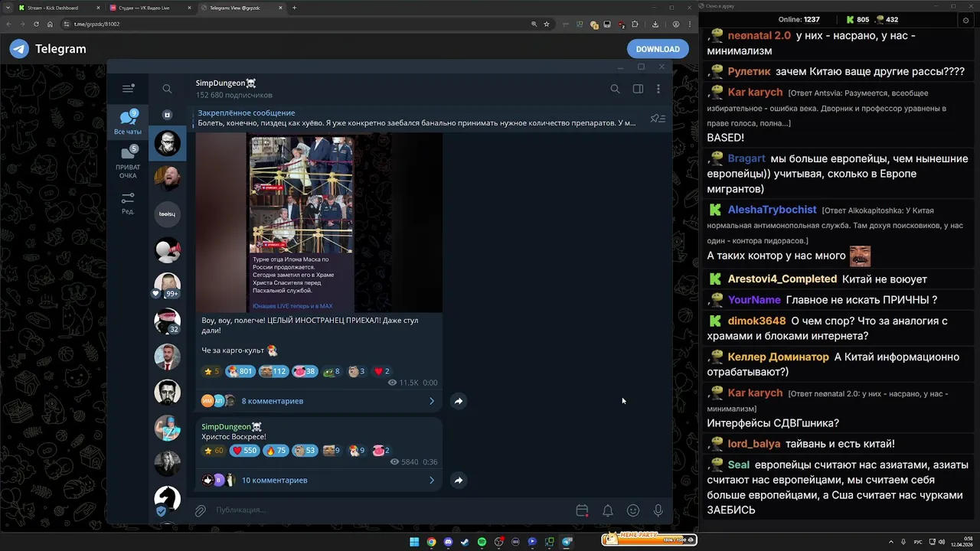The image size is (980, 551).
Task: Toggle the star reaction with 5
Action: (x=211, y=371)
